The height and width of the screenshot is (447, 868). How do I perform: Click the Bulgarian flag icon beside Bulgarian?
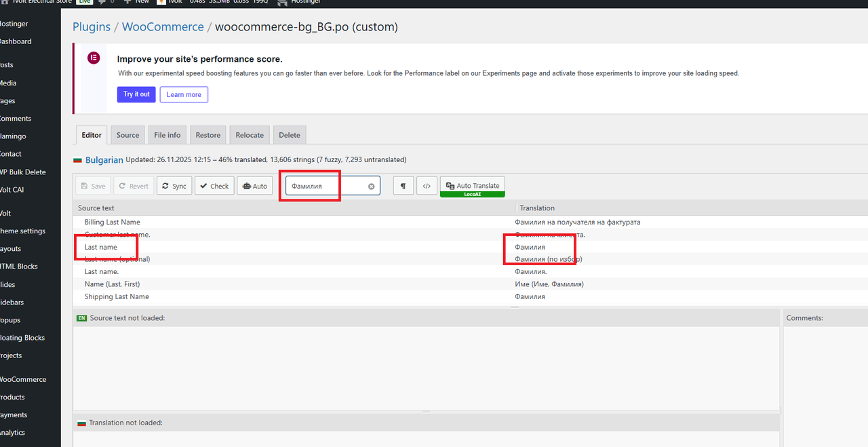click(78, 160)
